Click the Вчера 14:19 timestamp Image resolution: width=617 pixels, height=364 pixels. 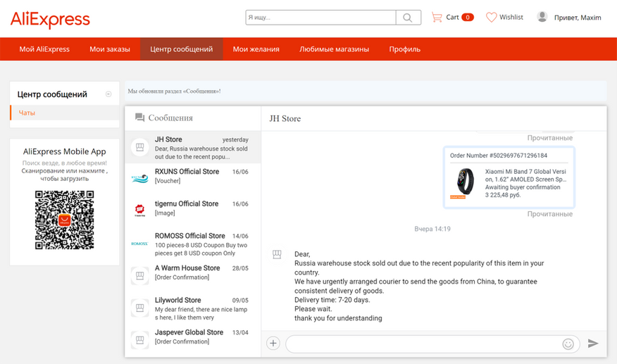pos(432,229)
